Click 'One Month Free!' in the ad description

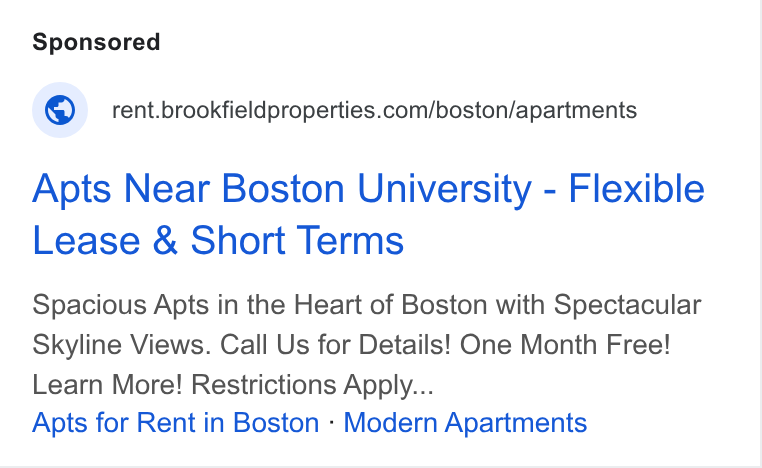565,345
